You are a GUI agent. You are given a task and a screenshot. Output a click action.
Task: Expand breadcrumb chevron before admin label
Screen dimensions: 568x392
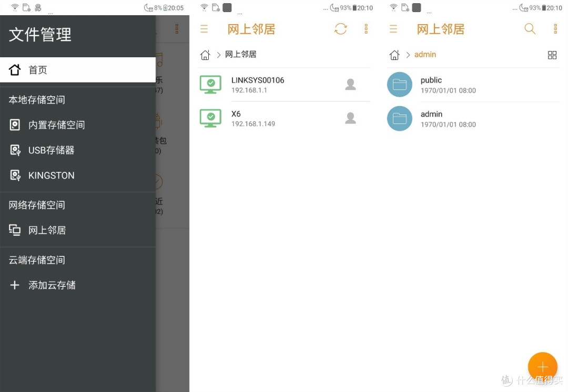408,55
